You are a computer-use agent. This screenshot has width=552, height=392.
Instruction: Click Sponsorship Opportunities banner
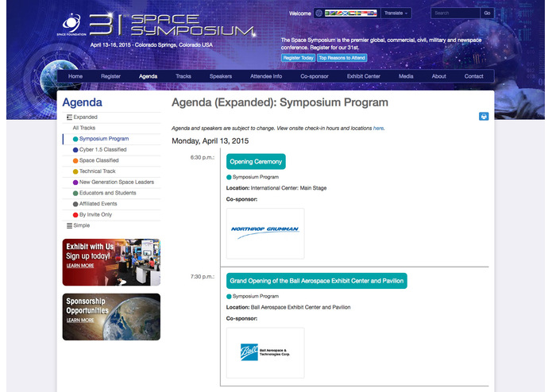pos(111,317)
